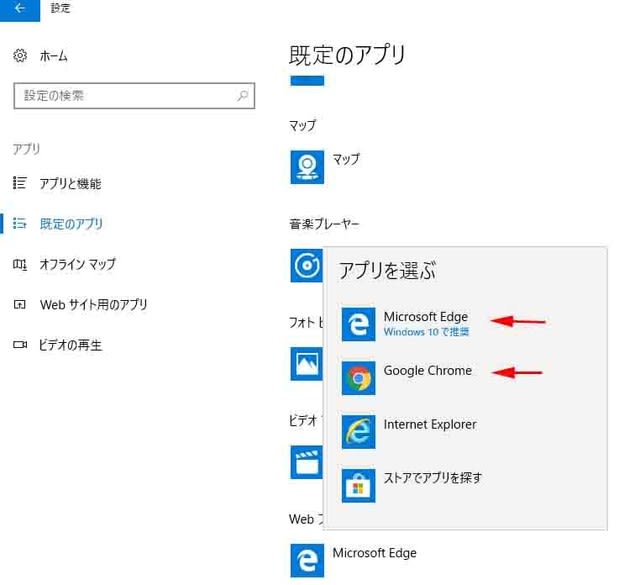Viewport: 640px width, 585px height.
Task: Click the Internet Explorer icon
Action: (x=358, y=432)
